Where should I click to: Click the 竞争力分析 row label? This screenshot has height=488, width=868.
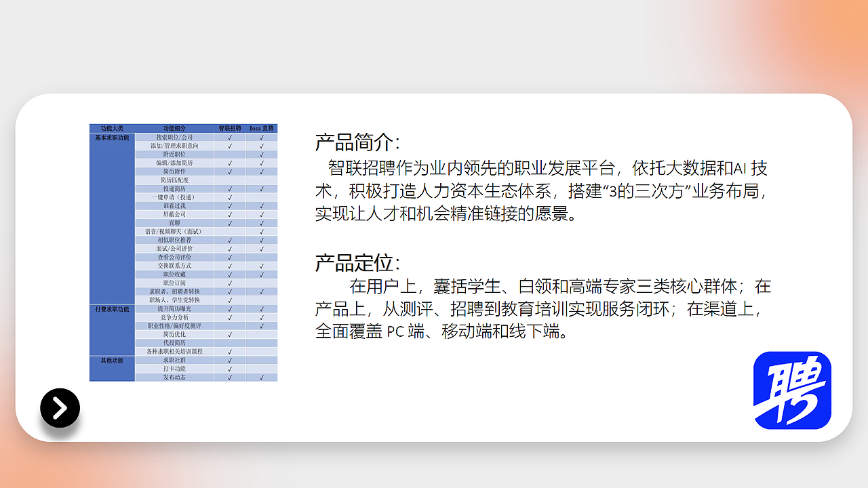click(x=174, y=318)
